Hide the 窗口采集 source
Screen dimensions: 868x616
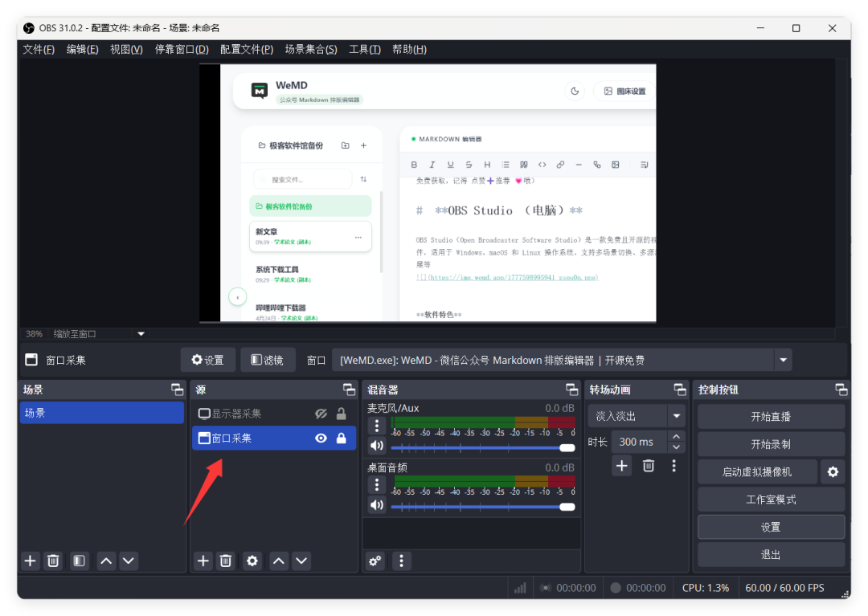(321, 438)
